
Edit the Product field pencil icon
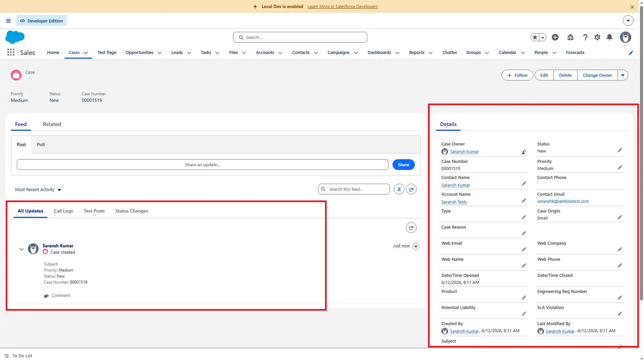click(524, 298)
